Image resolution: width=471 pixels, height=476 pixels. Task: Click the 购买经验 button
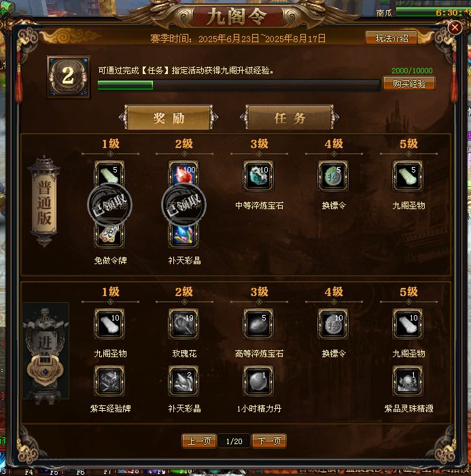[409, 84]
